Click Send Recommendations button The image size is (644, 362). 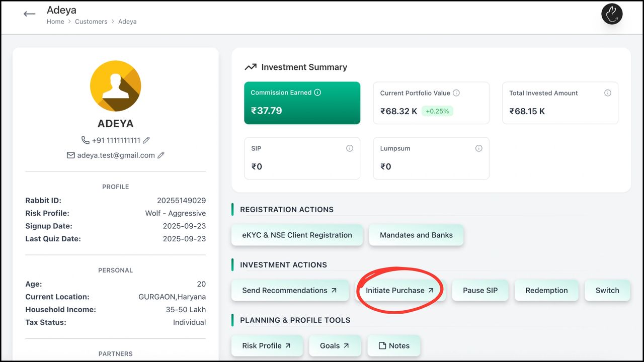290,290
